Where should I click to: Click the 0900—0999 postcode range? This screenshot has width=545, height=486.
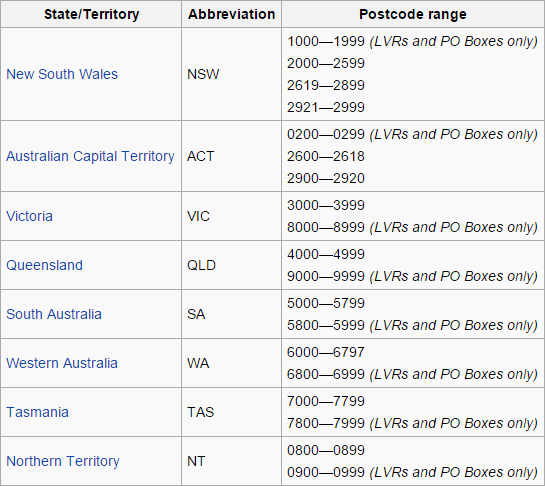(326, 472)
